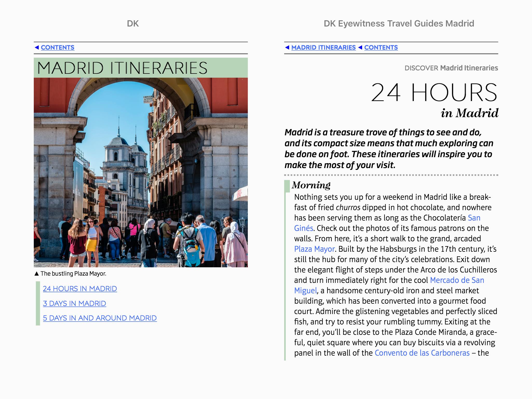532x399 pixels.
Task: Follow the Mercado de San link text
Action: [457, 280]
